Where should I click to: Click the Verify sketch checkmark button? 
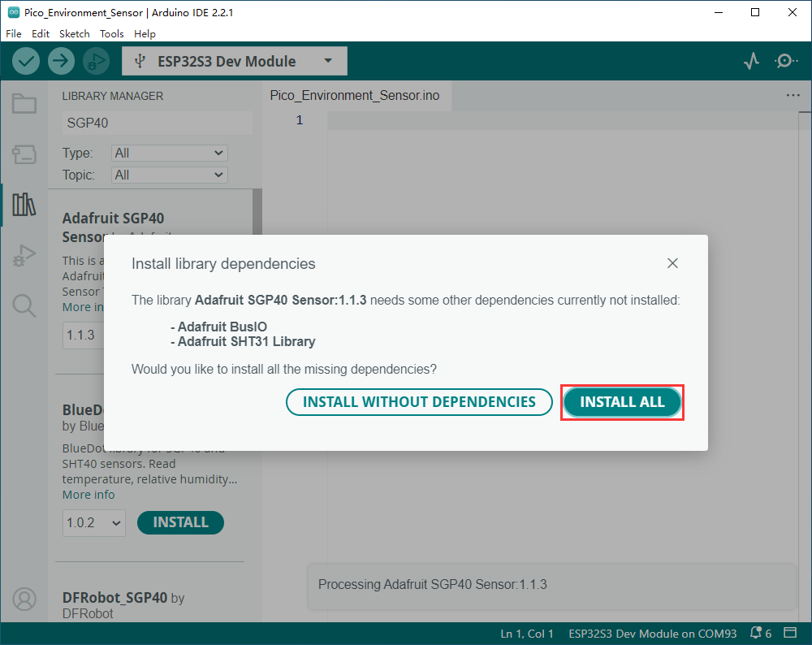[x=26, y=61]
